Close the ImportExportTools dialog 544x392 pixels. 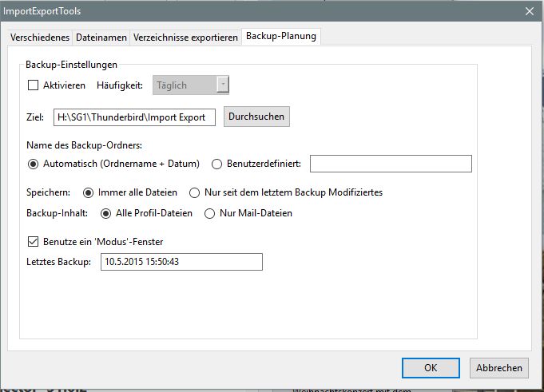530,11
